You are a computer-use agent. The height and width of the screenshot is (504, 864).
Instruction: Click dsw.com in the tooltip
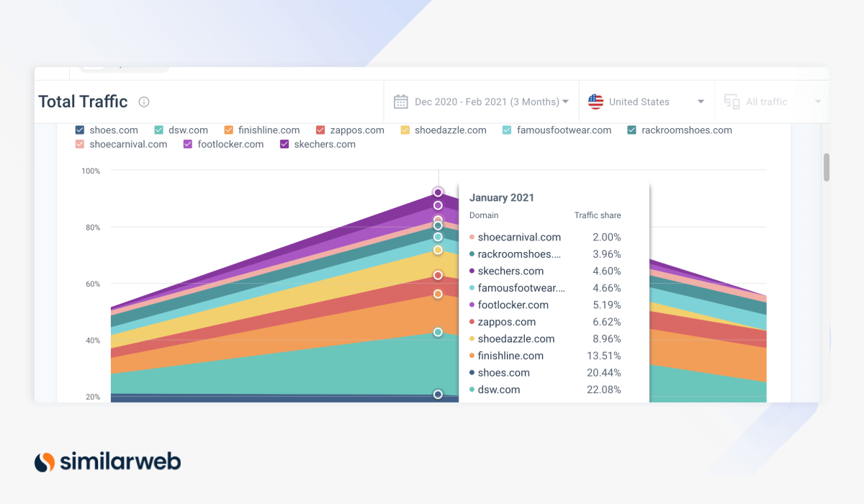pyautogui.click(x=499, y=390)
